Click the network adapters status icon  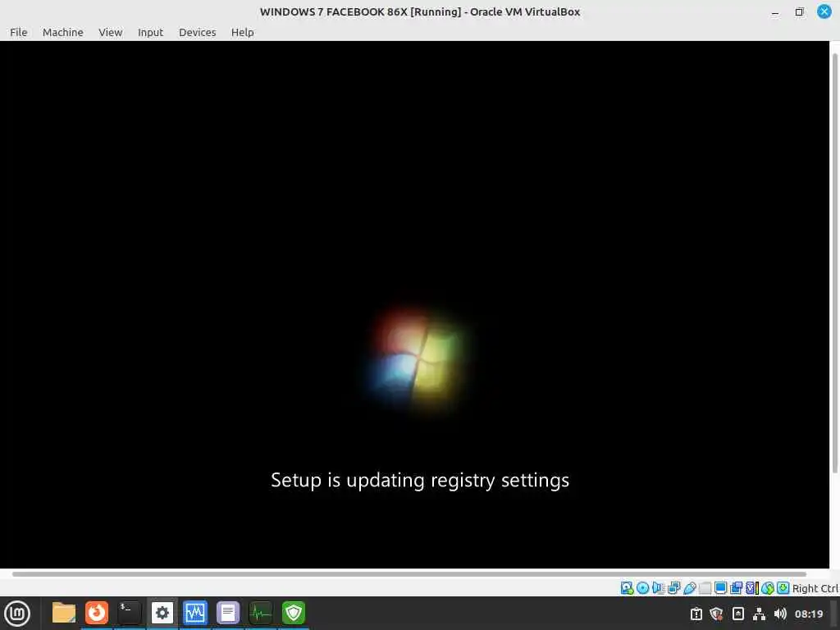pos(674,588)
